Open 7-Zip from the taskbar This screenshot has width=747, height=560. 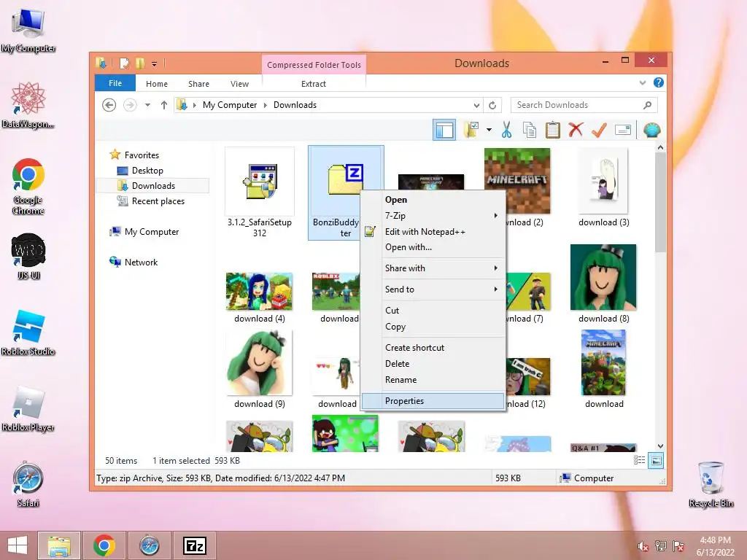[x=195, y=545]
